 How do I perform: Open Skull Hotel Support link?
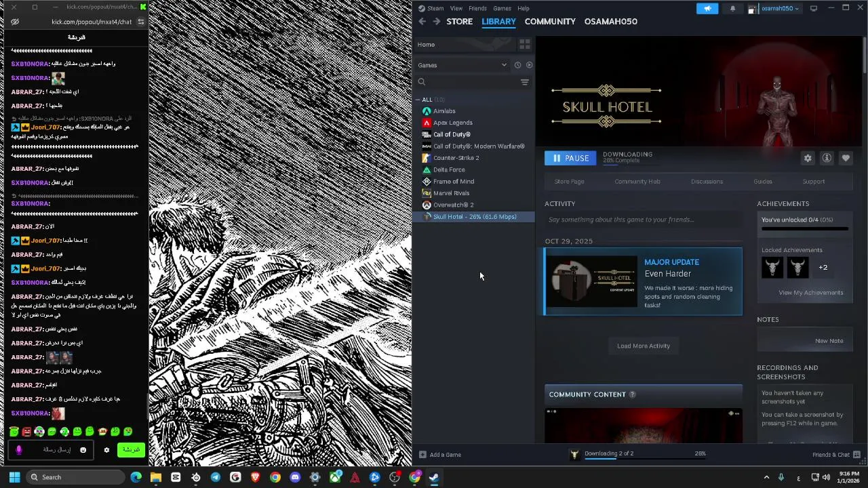point(814,182)
